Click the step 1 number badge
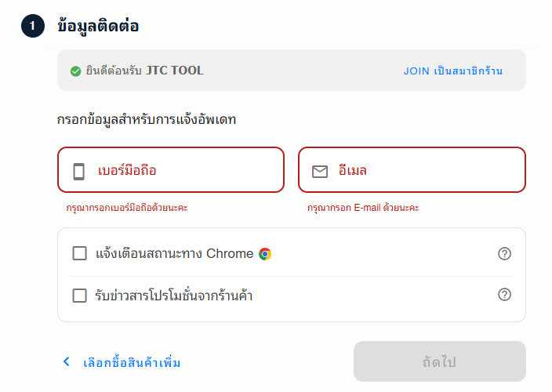Viewport: 552px width, 392px height. pos(33,26)
